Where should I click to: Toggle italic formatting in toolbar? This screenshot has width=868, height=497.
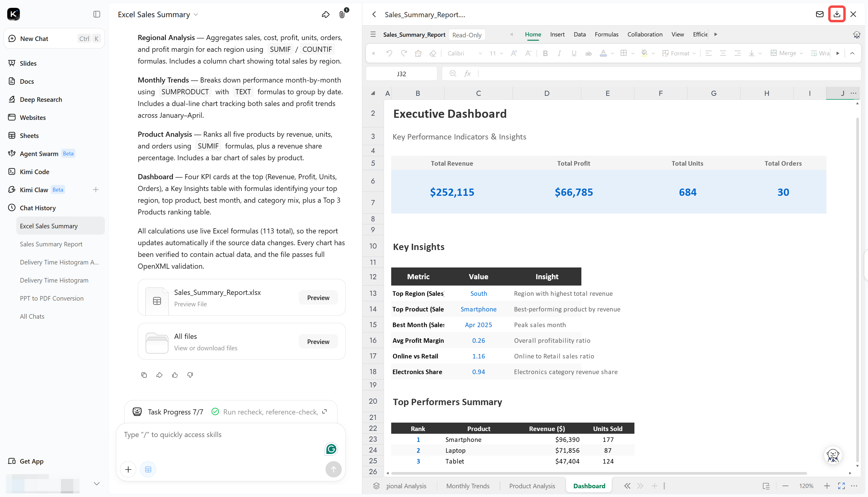(x=559, y=53)
